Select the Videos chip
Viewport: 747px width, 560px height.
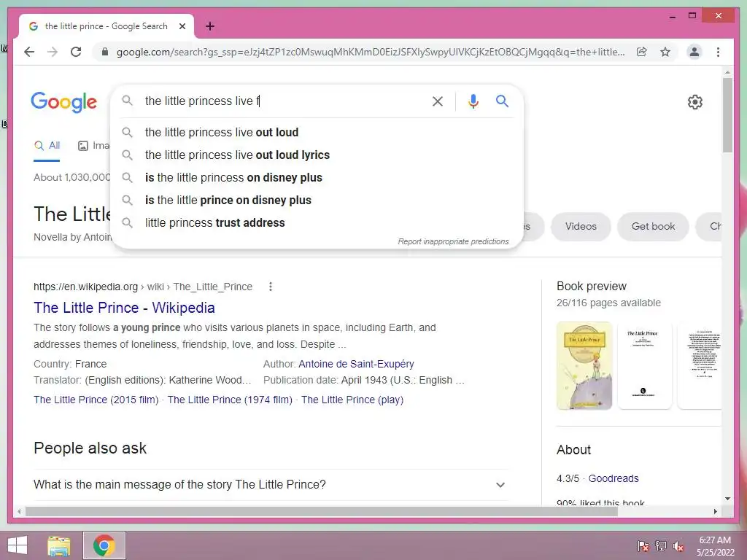(581, 227)
